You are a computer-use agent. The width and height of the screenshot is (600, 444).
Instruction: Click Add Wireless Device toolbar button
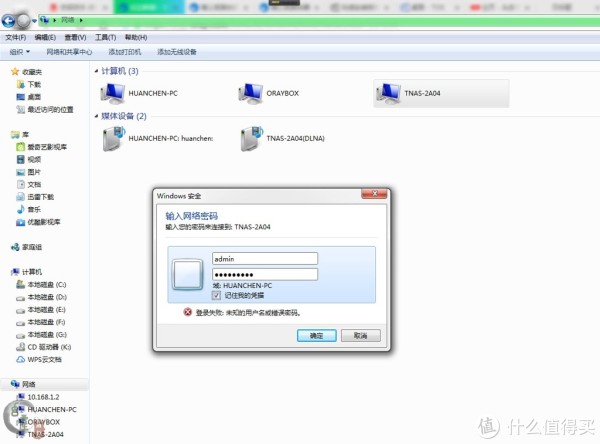pos(177,52)
